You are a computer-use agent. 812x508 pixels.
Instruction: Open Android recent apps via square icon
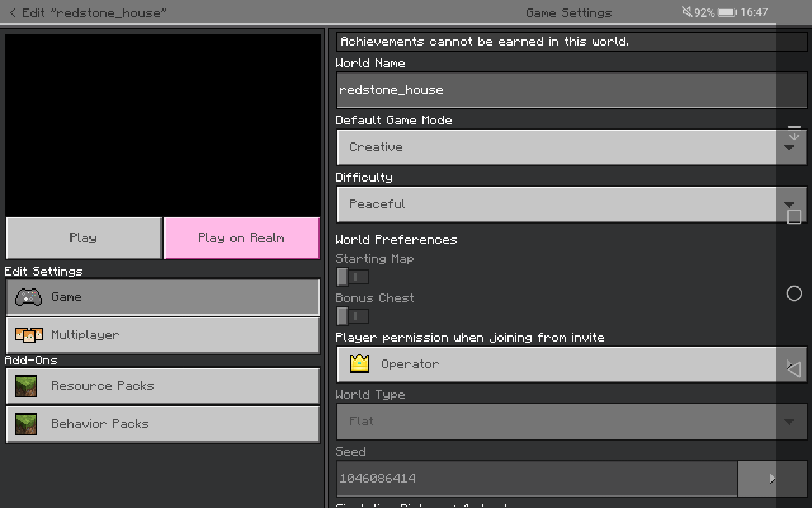click(x=794, y=217)
